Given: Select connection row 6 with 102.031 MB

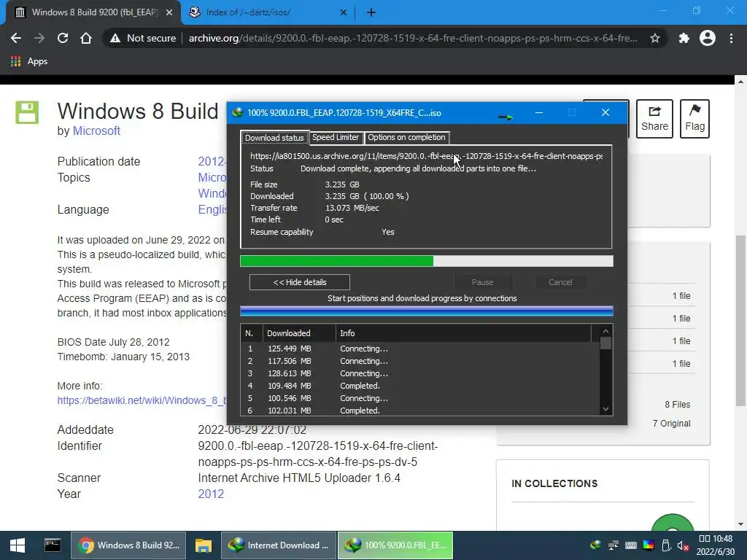Looking at the screenshot, I should tap(420, 411).
